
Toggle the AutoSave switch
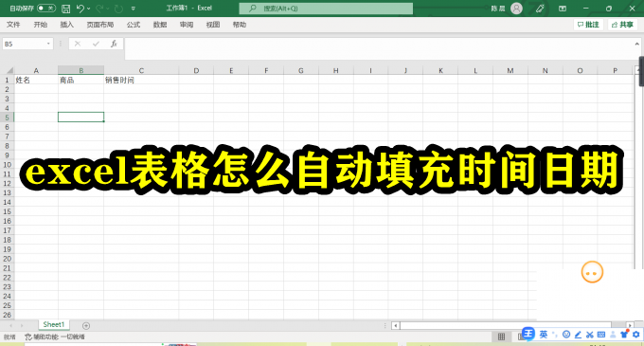pos(46,9)
